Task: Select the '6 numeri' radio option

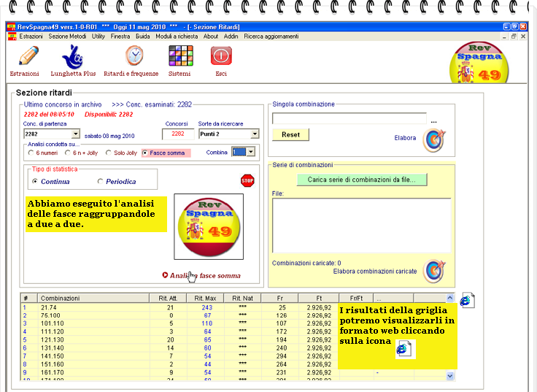Action: 31,153
